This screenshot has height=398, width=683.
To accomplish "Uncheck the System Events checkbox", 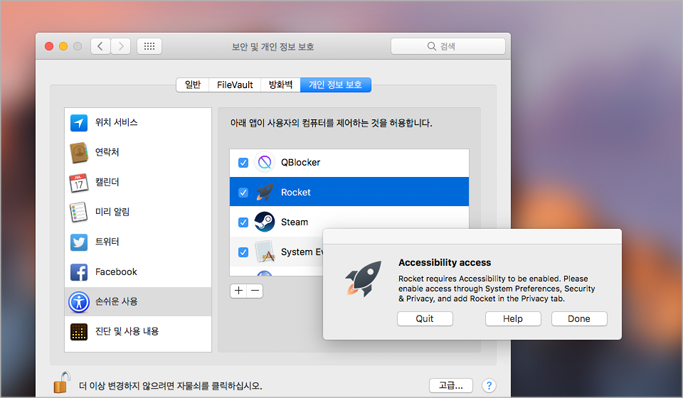I will click(x=243, y=252).
